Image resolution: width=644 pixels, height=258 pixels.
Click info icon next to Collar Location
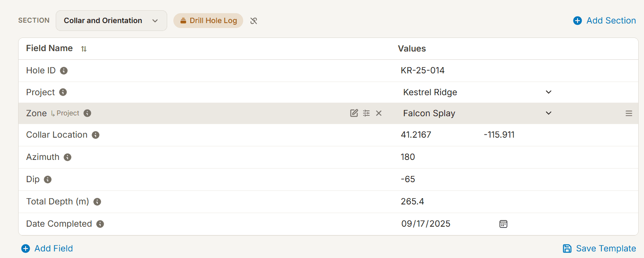(95, 135)
